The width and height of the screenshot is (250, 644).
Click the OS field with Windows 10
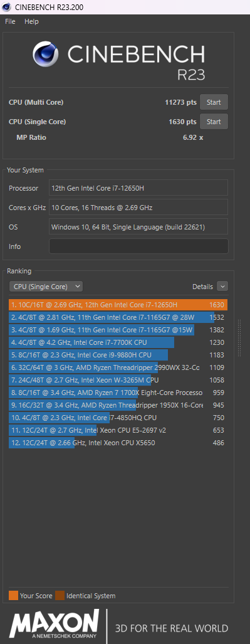click(138, 227)
